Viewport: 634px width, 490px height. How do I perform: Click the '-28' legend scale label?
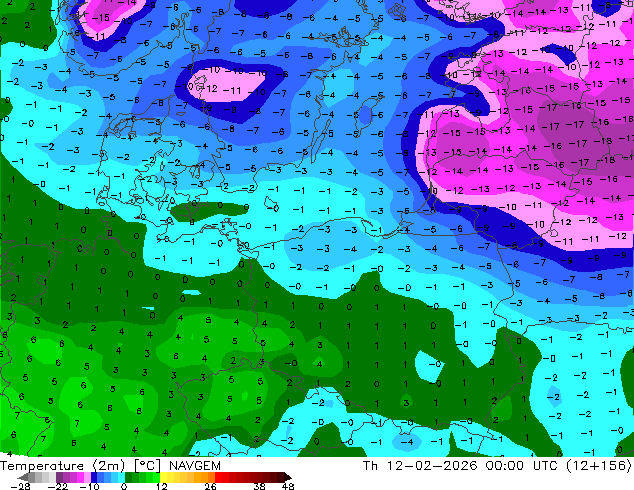tap(20, 486)
